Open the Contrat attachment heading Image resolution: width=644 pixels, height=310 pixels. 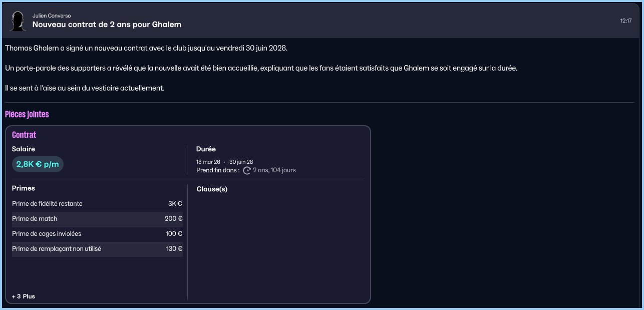(24, 135)
